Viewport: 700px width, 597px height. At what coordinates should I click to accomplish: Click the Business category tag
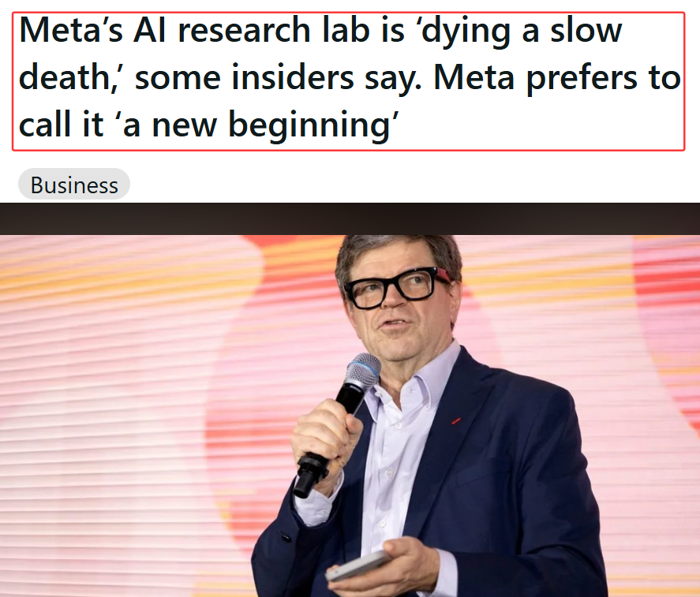click(x=74, y=185)
